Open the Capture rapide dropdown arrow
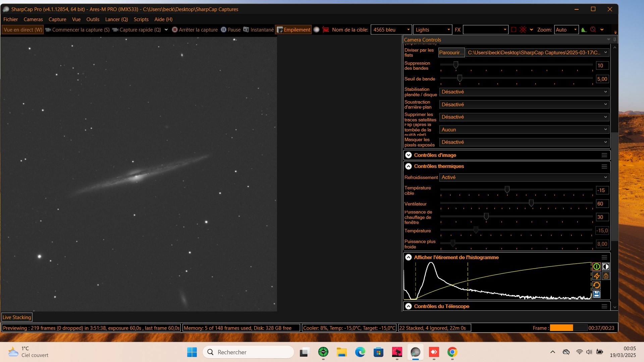 pyautogui.click(x=166, y=29)
